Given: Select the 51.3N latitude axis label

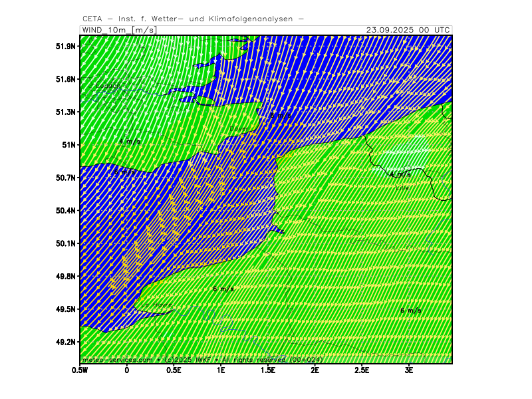Looking at the screenshot, I should tap(65, 112).
